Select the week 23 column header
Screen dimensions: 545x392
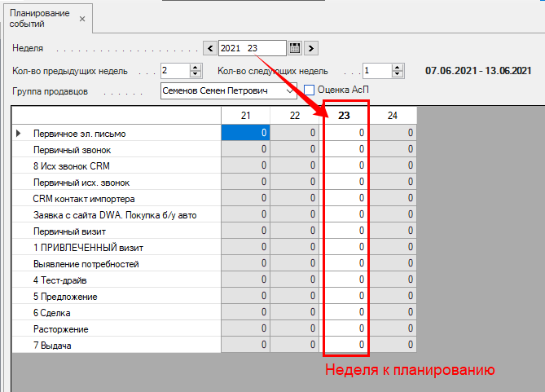click(x=344, y=116)
